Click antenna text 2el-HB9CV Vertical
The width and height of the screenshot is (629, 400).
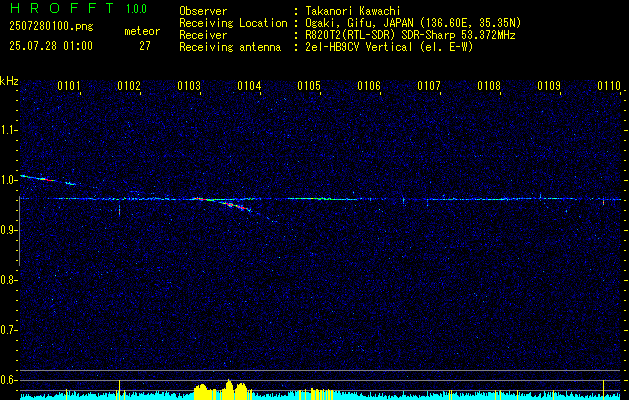click(359, 47)
